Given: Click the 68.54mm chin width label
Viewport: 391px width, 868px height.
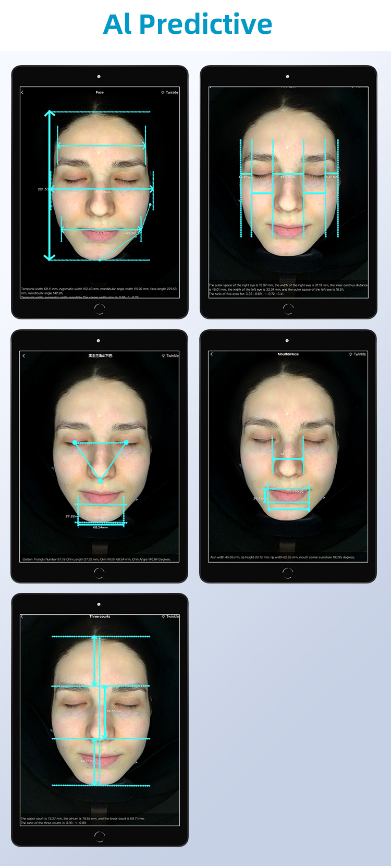Looking at the screenshot, I should pyautogui.click(x=100, y=528).
